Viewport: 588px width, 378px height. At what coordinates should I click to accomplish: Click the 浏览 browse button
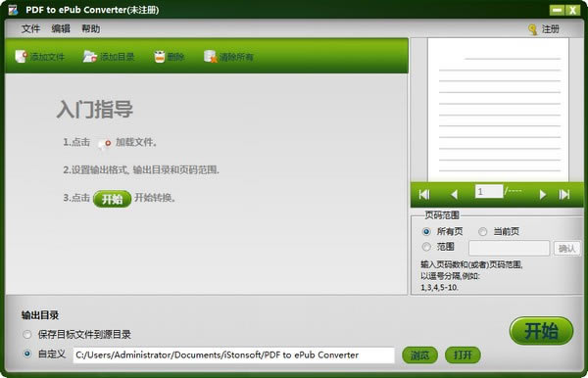tap(419, 355)
